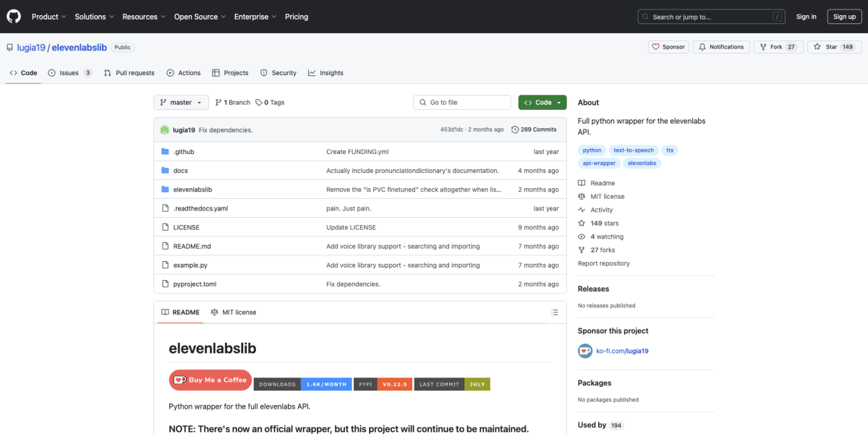Screen dimensions: 868x434
Task: Click the Notifications bell button
Action: [x=720, y=47]
